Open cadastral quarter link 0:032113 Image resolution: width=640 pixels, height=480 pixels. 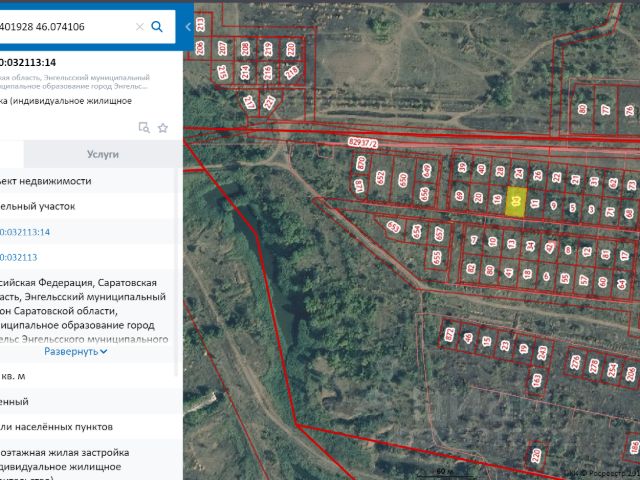click(19, 257)
